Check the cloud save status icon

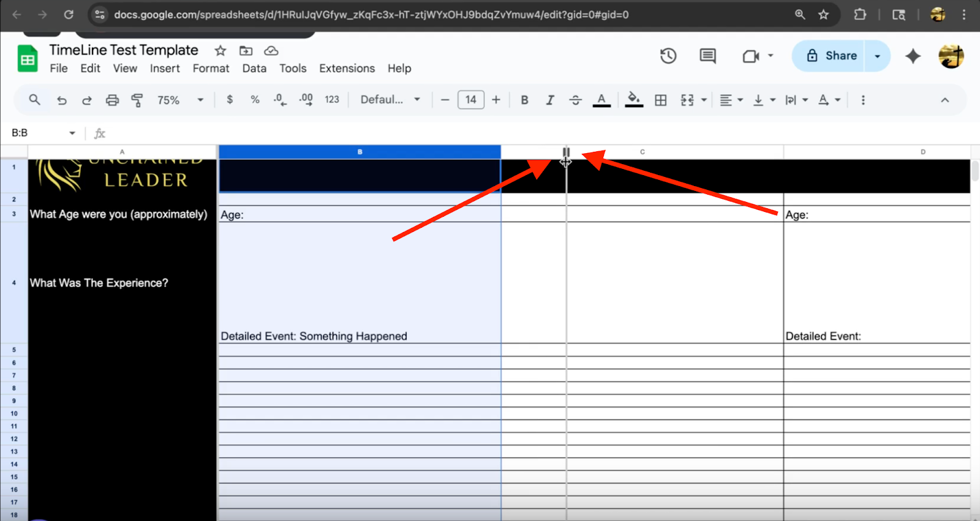tap(271, 51)
